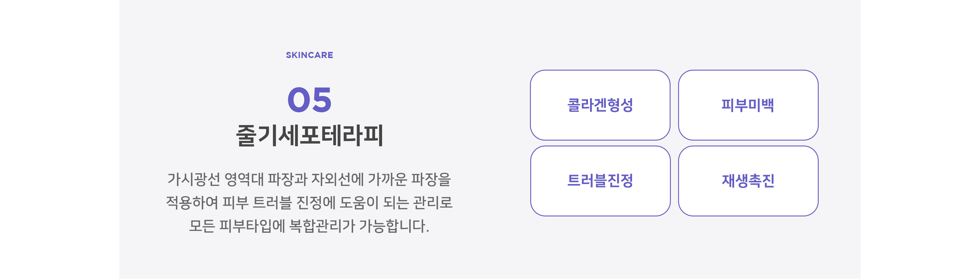Click the word 모든 in the last line
The width and height of the screenshot is (980, 280).
pos(202,226)
